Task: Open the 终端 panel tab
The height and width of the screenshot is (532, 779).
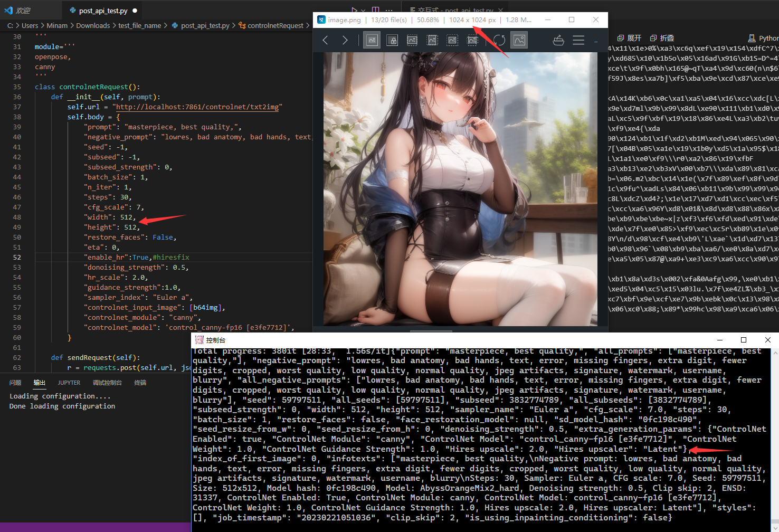Action: point(140,383)
